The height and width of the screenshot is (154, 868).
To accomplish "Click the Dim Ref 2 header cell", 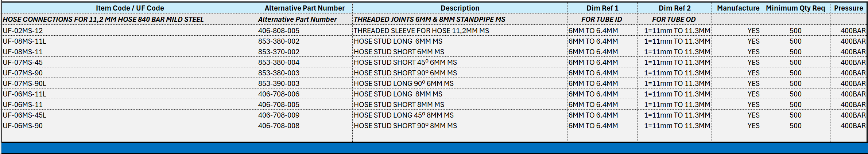I will click(x=674, y=8).
